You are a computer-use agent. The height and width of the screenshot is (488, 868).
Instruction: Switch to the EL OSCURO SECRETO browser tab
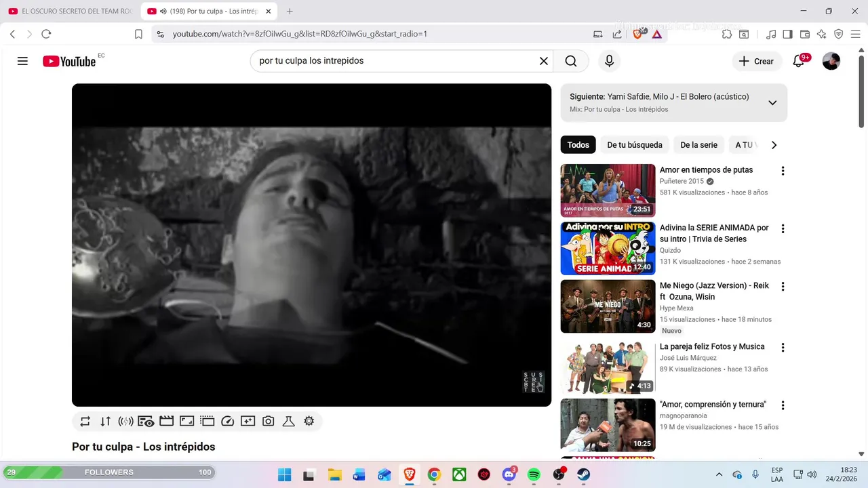[x=71, y=12]
